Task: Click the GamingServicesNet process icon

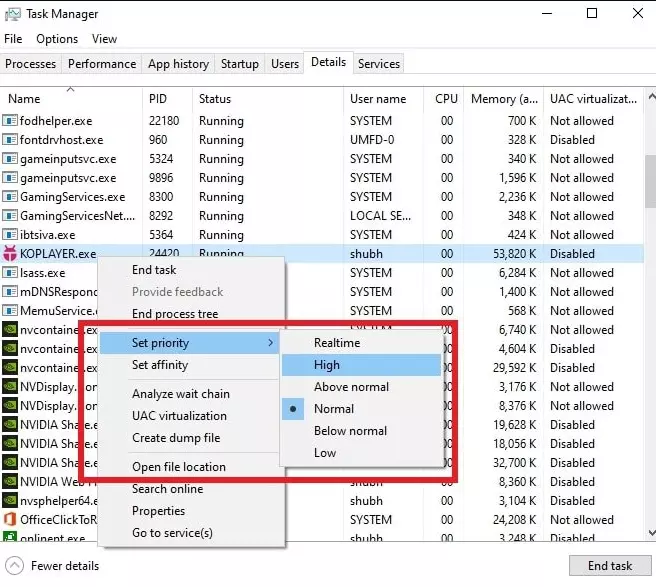Action: (x=10, y=215)
